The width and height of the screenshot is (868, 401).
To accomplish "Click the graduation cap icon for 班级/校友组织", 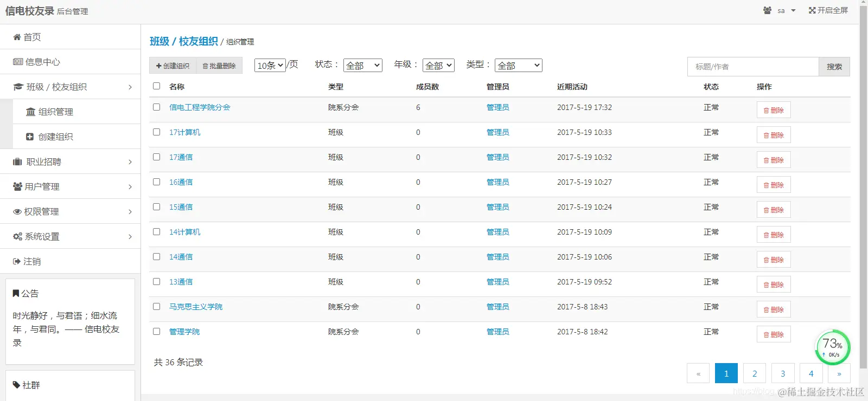I will (18, 87).
